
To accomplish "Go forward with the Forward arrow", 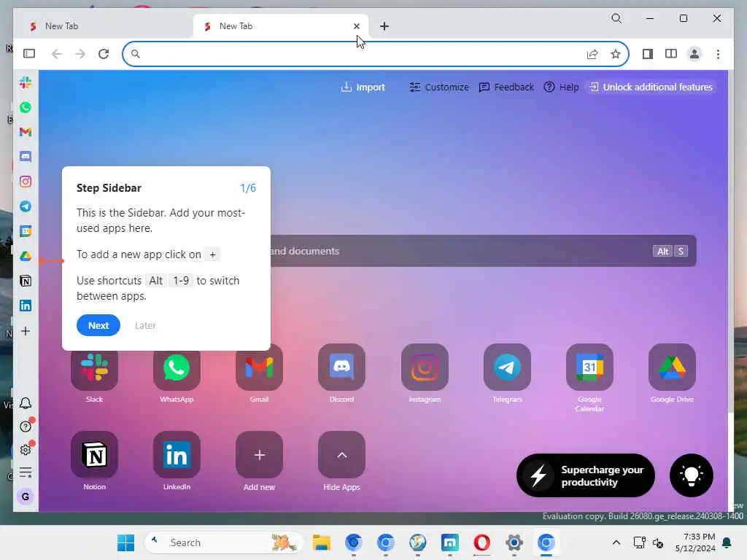I will (x=80, y=54).
